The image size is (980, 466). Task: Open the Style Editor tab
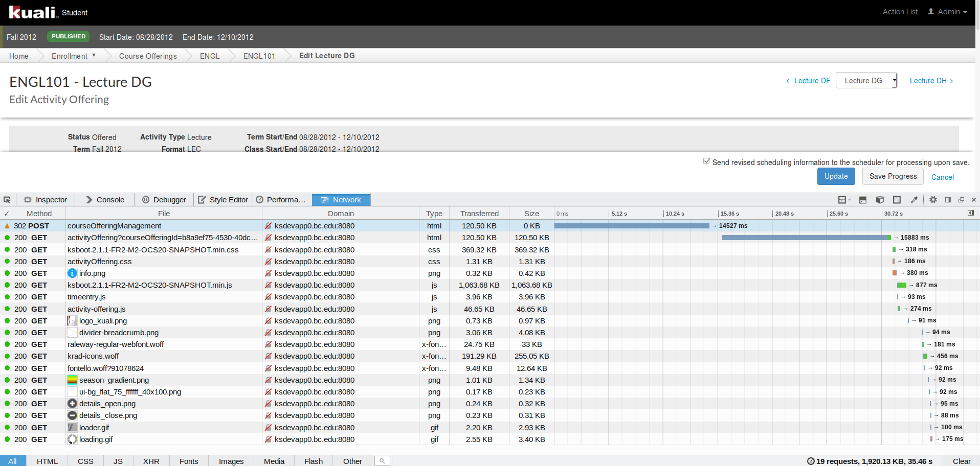[x=223, y=200]
